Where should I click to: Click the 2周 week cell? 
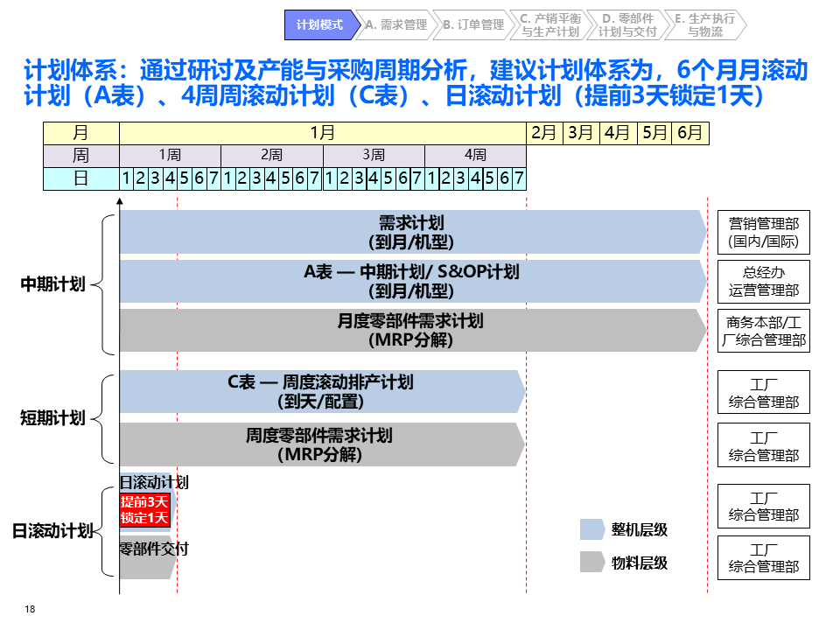click(x=272, y=156)
